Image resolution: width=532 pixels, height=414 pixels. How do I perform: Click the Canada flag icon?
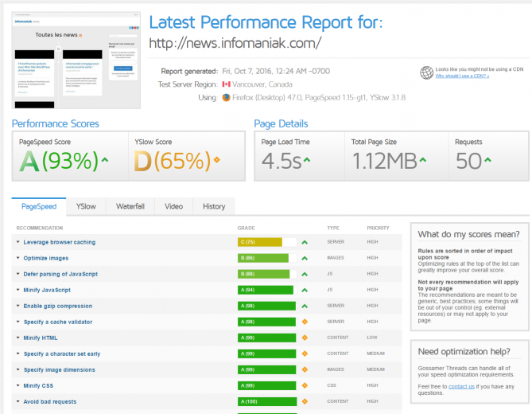point(227,84)
